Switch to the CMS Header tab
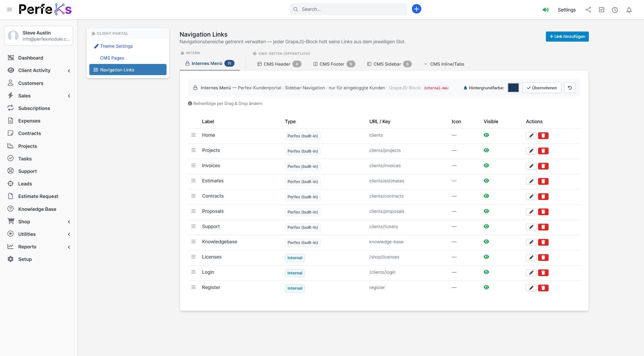 point(279,64)
